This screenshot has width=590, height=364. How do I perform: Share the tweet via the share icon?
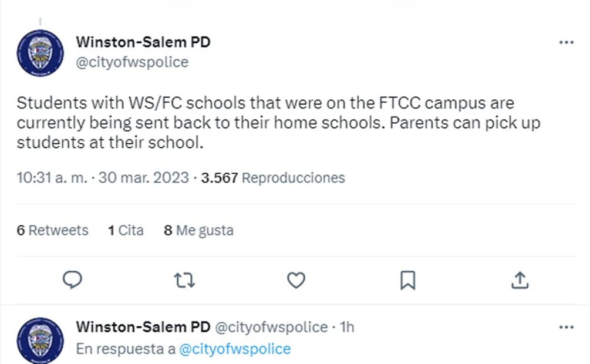pos(520,280)
